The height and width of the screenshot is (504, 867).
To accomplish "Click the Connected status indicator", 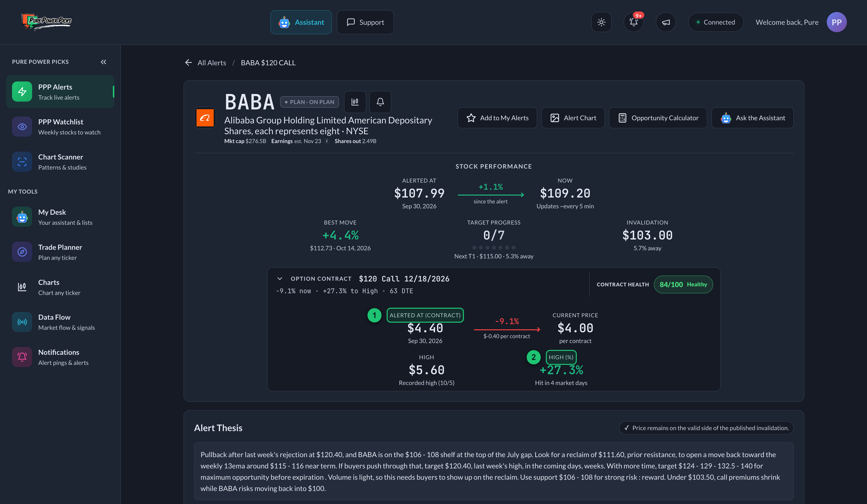I will click(716, 22).
